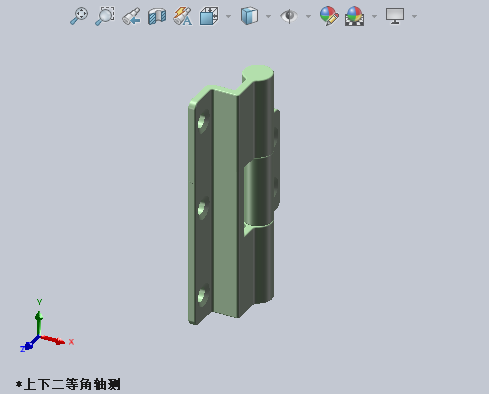Open the Display Style dropdown arrow

pos(268,16)
